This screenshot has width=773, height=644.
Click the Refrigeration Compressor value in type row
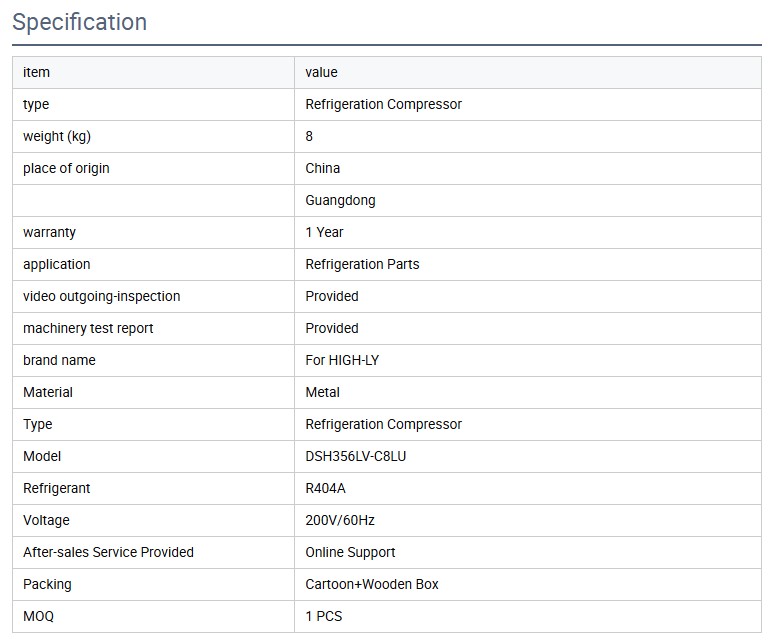(383, 104)
